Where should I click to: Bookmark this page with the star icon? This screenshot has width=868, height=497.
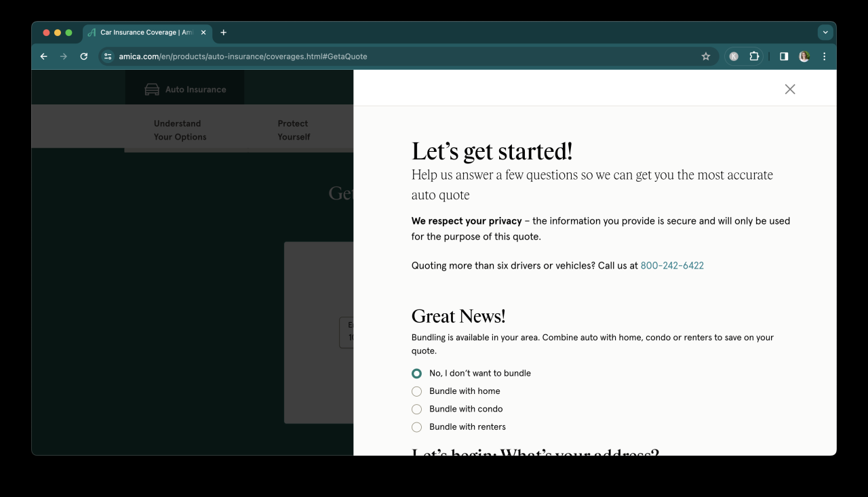point(705,56)
